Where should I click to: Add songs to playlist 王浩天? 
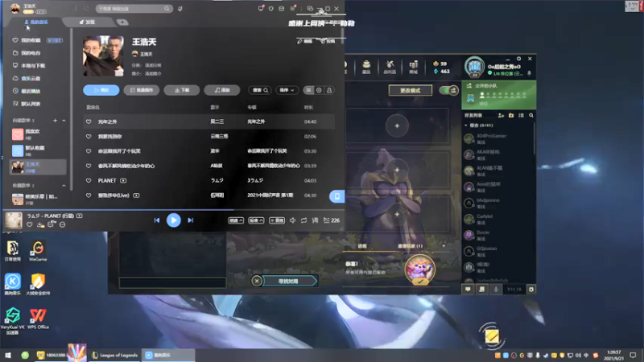[222, 90]
